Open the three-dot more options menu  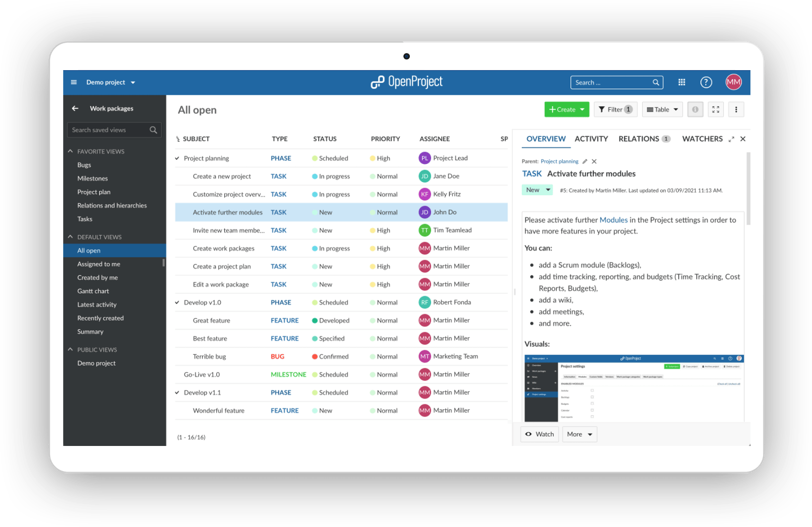(x=736, y=109)
